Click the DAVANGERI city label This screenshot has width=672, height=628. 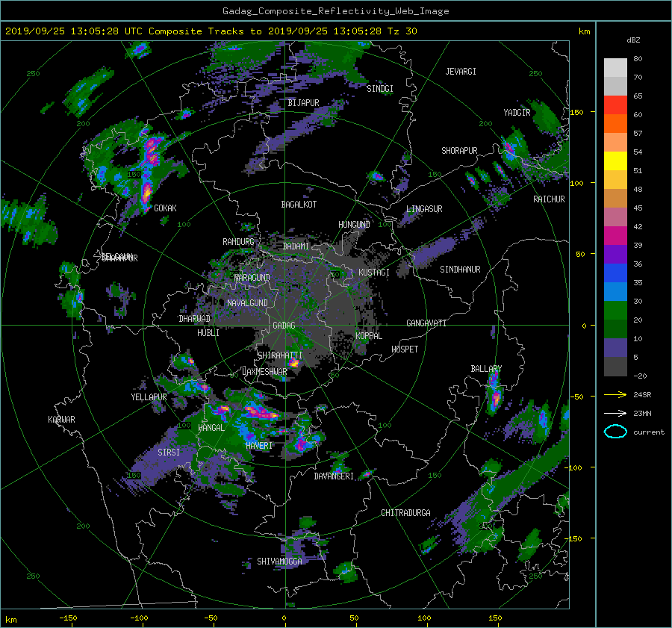334,476
